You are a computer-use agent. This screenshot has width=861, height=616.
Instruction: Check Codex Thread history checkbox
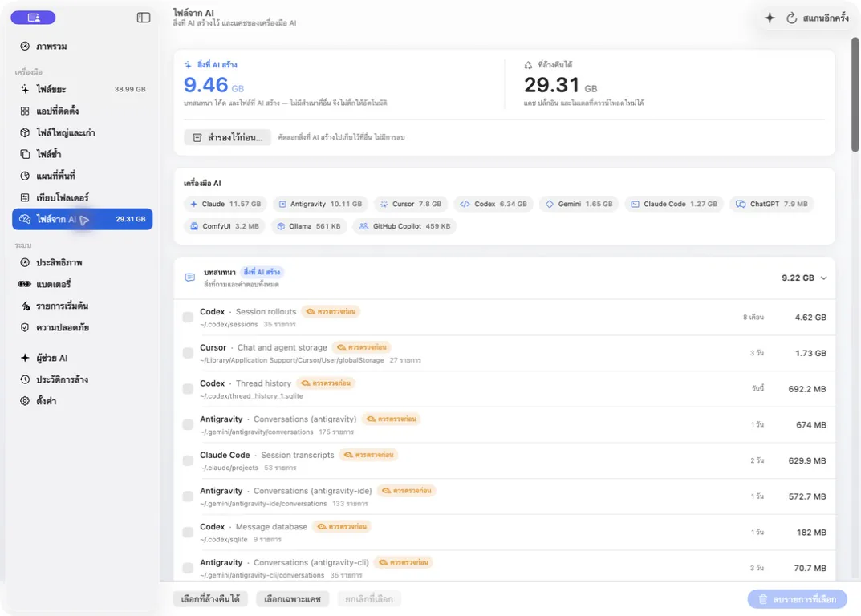click(188, 389)
